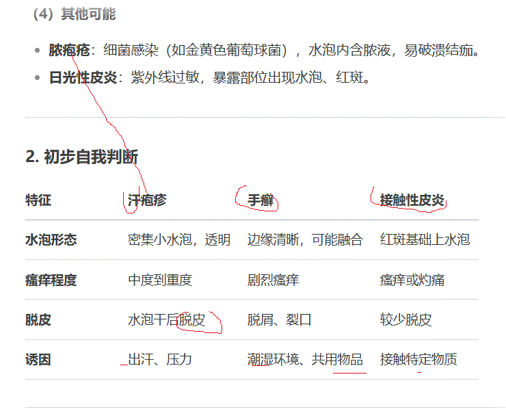
Task: Click the cell "密集小水泡，透明"
Action: (179, 240)
